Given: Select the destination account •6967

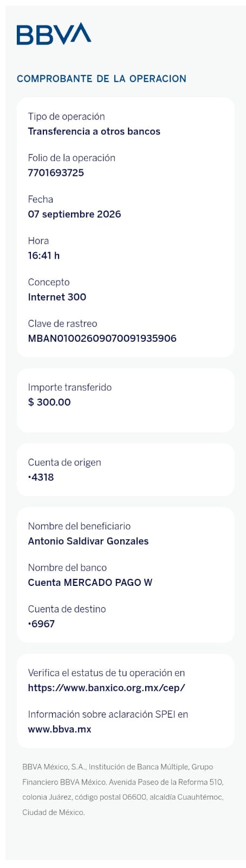Looking at the screenshot, I should (x=41, y=624).
